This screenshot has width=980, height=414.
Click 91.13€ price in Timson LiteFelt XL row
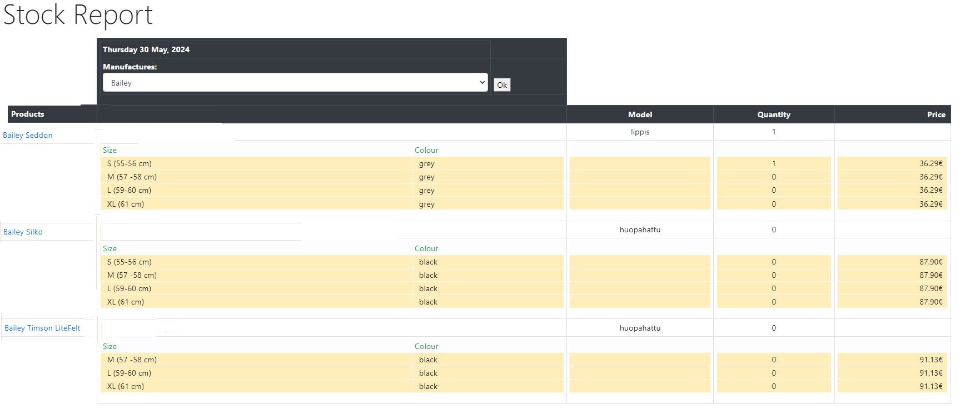(931, 386)
